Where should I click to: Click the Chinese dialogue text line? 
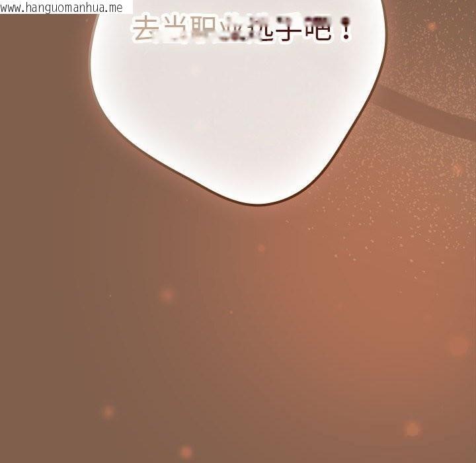coord(241,30)
